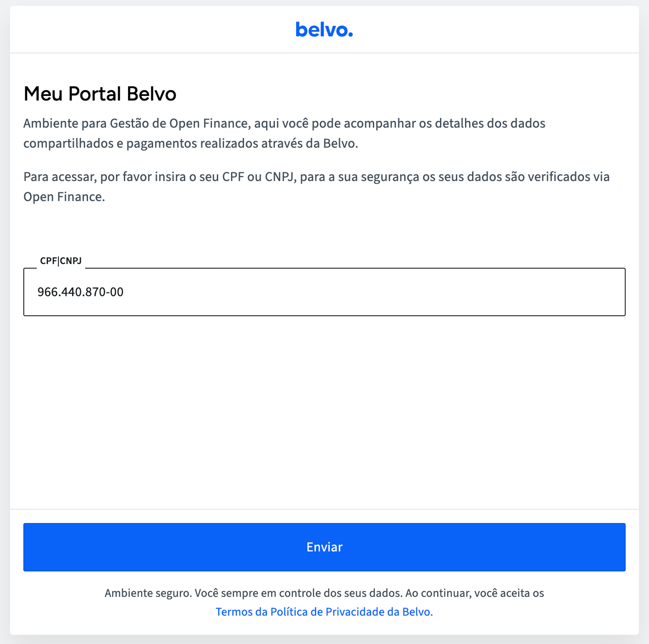Image resolution: width=649 pixels, height=644 pixels.
Task: Click the blue dot in the belvo logo
Action: (x=350, y=35)
